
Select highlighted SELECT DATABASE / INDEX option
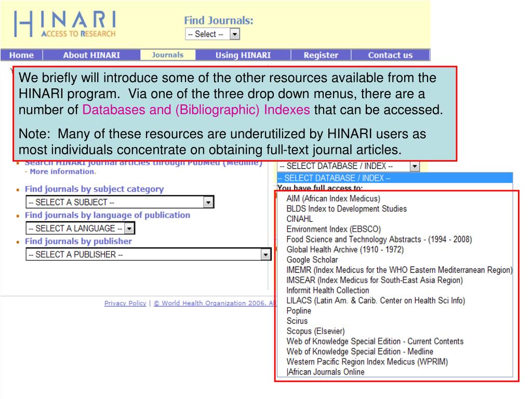coord(395,178)
